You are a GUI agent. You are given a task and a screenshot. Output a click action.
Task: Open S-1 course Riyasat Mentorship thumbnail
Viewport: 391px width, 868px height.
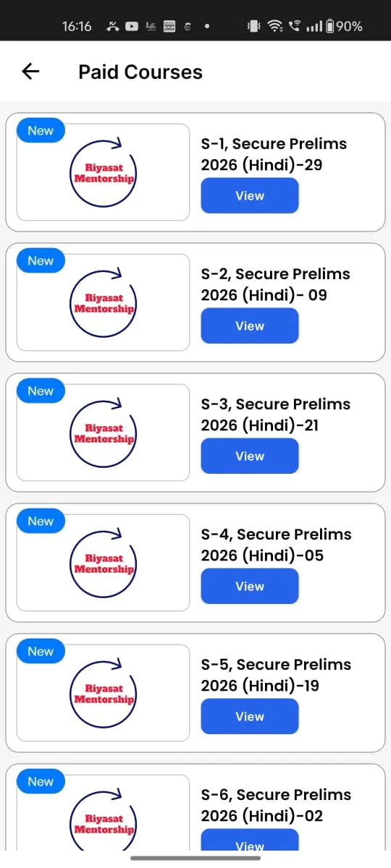coord(103,172)
